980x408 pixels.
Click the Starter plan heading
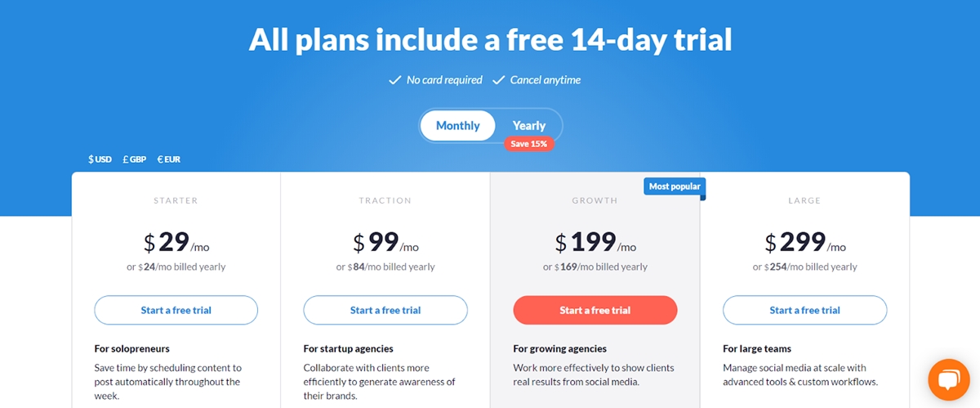click(x=176, y=200)
